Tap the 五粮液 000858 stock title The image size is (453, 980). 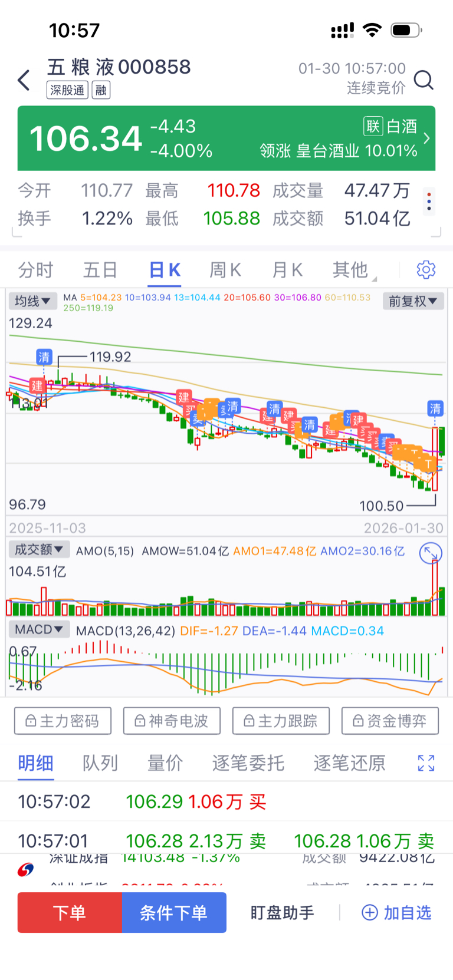tap(119, 67)
